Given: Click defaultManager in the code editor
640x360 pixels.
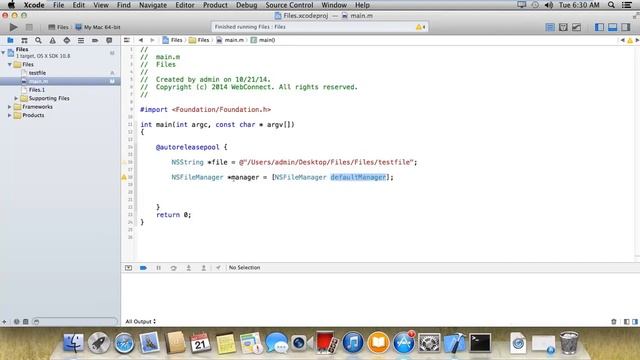Looking at the screenshot, I should click(358, 177).
